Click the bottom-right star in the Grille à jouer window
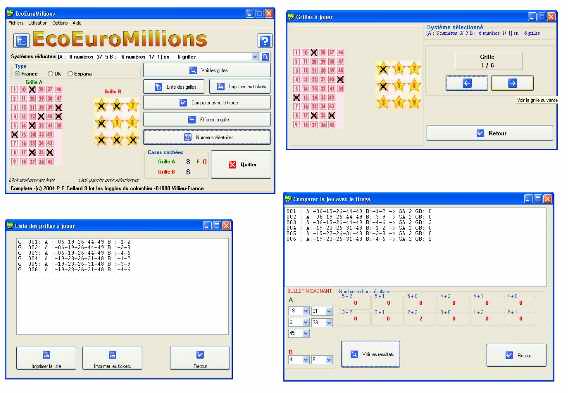568x393 pixels. coord(414,103)
